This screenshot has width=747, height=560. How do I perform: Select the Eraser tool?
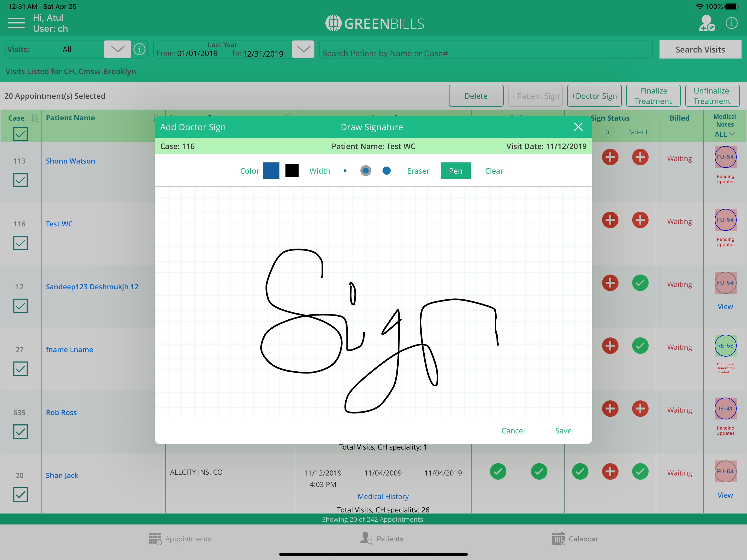pos(418,171)
